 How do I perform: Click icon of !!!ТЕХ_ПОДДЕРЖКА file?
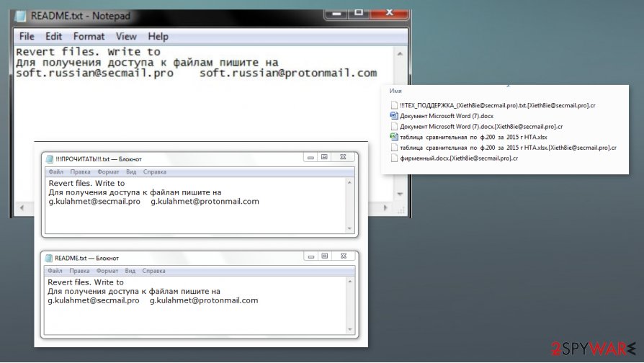point(394,105)
